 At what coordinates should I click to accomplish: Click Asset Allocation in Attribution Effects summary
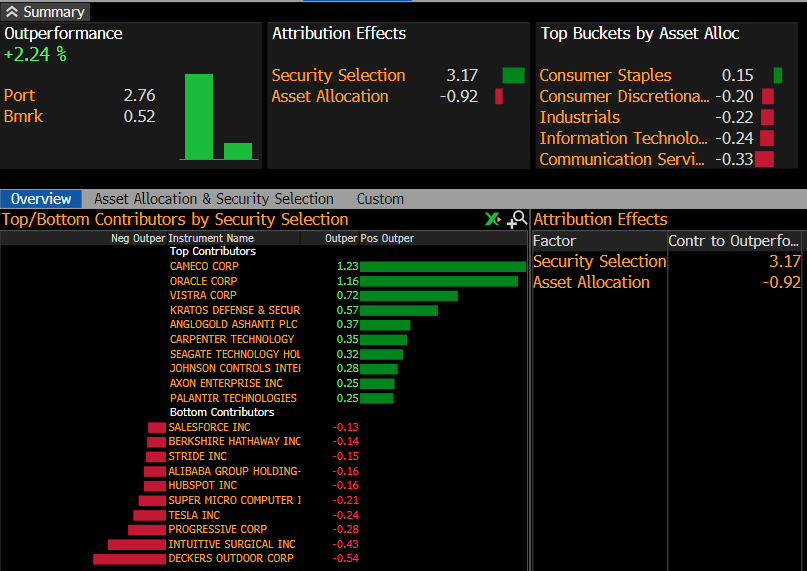coord(330,96)
